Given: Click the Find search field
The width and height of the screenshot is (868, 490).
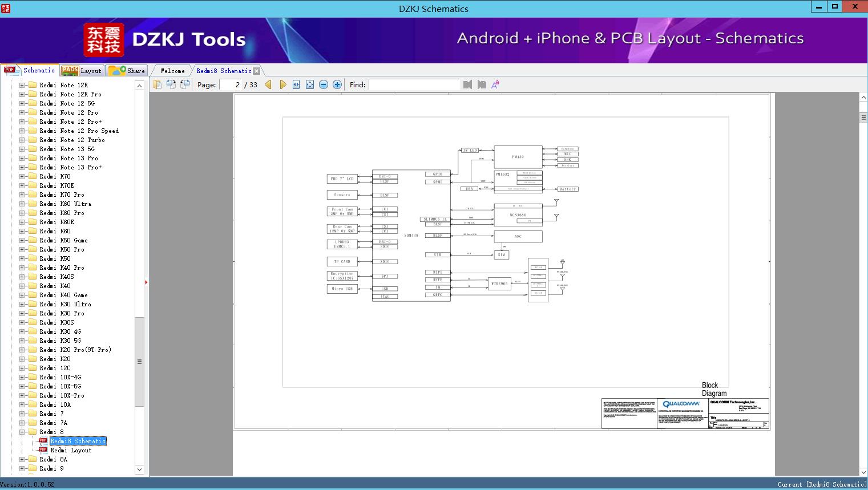Looking at the screenshot, I should (x=414, y=84).
